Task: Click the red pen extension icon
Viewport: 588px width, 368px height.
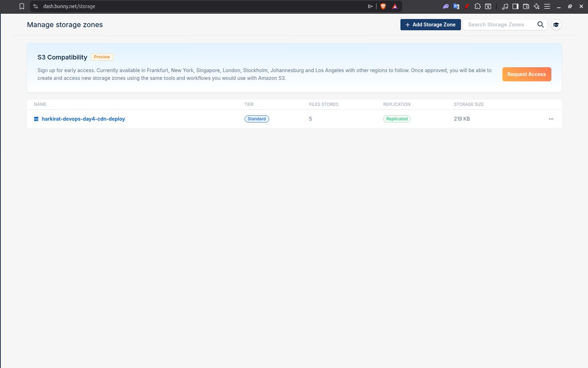Action: 467,6
